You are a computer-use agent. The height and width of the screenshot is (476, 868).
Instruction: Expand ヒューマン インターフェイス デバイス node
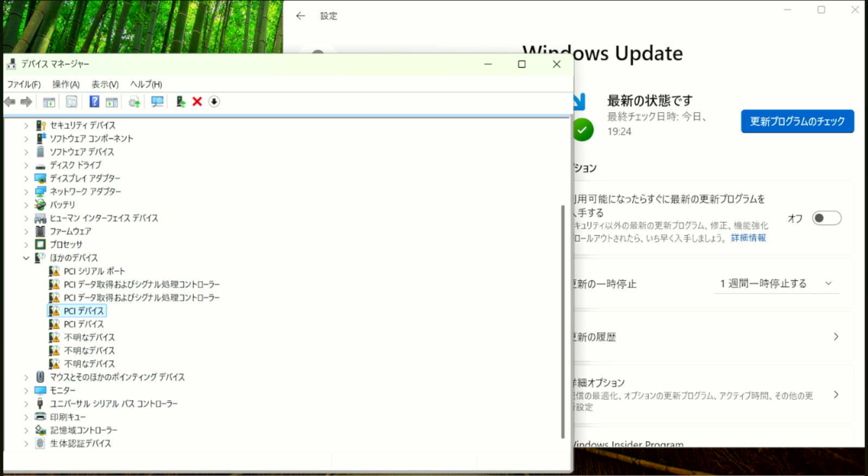26,218
